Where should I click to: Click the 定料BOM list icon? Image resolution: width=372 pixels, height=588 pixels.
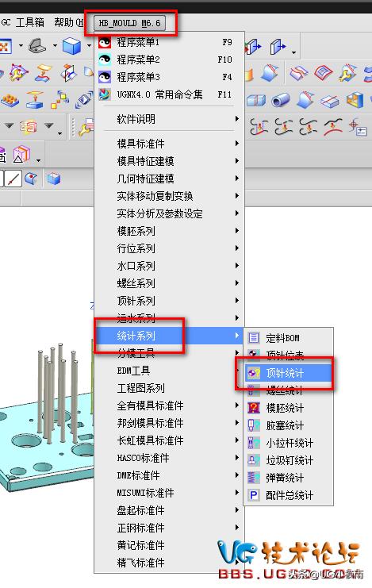click(254, 338)
